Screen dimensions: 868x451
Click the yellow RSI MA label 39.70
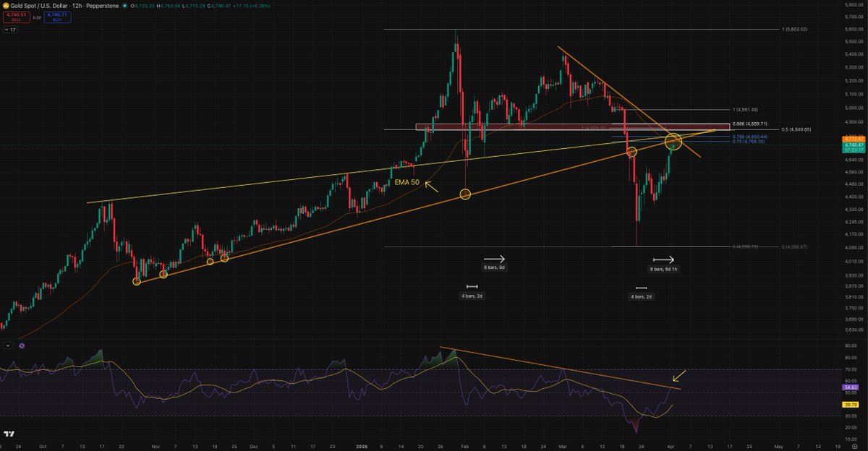[x=850, y=405]
